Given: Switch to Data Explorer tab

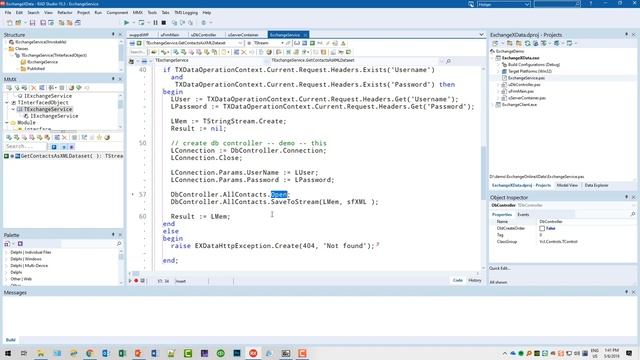Looking at the screenshot, I should click(x=596, y=185).
